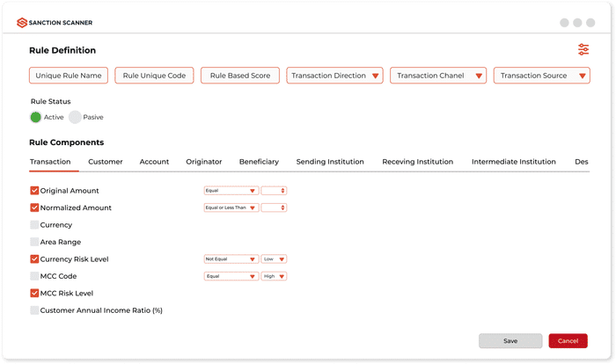Click the Rule Definition heading
Image resolution: width=616 pixels, height=364 pixels.
tap(62, 50)
